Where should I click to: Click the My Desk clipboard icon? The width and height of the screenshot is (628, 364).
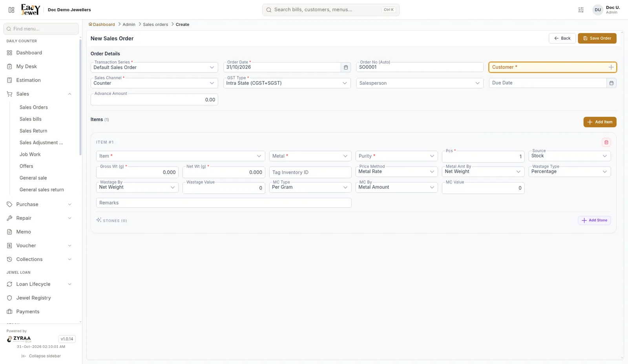(x=9, y=66)
